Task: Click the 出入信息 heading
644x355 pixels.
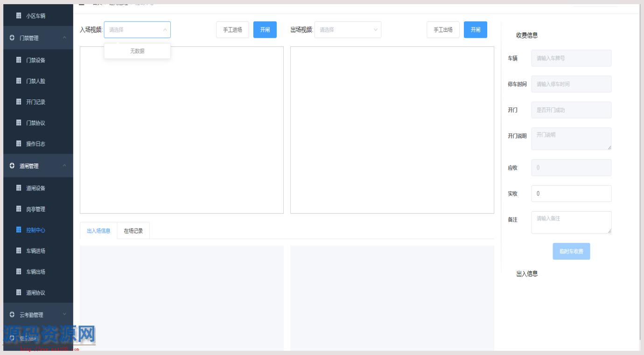Action: [x=527, y=274]
